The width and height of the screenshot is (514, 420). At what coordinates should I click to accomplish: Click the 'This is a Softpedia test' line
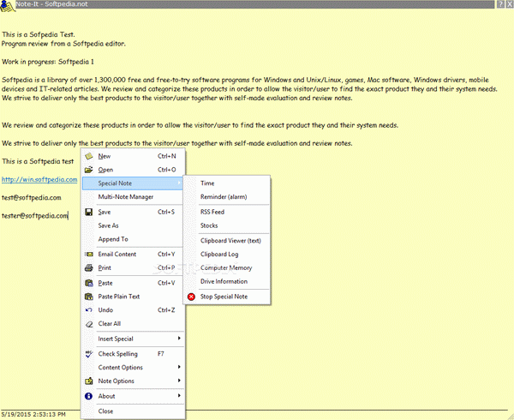point(38,161)
